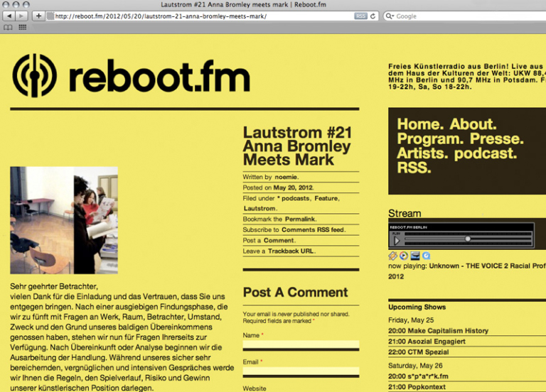Viewport: 546px width, 392px height.
Task: Open stream in Real Player icon
Action: click(415, 256)
